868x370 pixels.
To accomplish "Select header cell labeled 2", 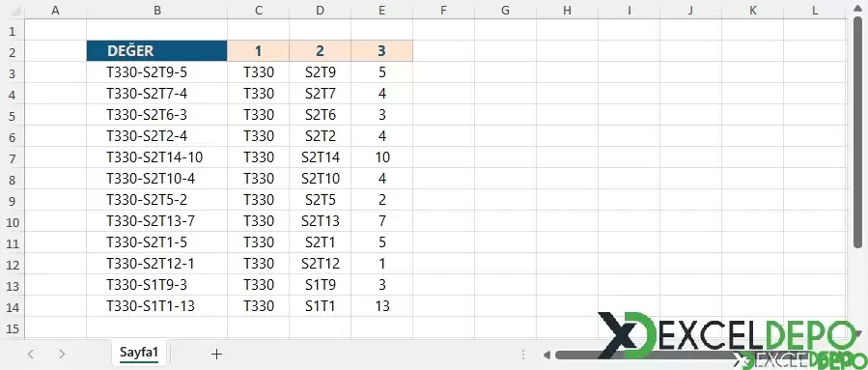I will (320, 51).
